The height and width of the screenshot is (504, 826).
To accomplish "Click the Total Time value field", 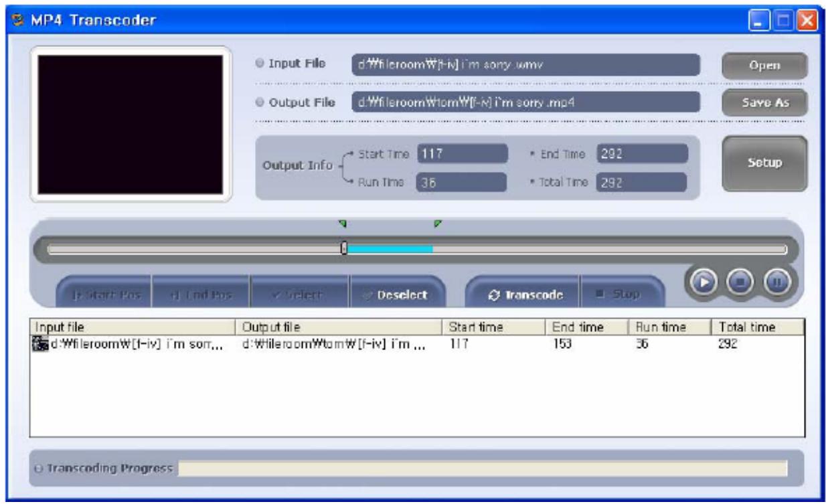I will (642, 182).
